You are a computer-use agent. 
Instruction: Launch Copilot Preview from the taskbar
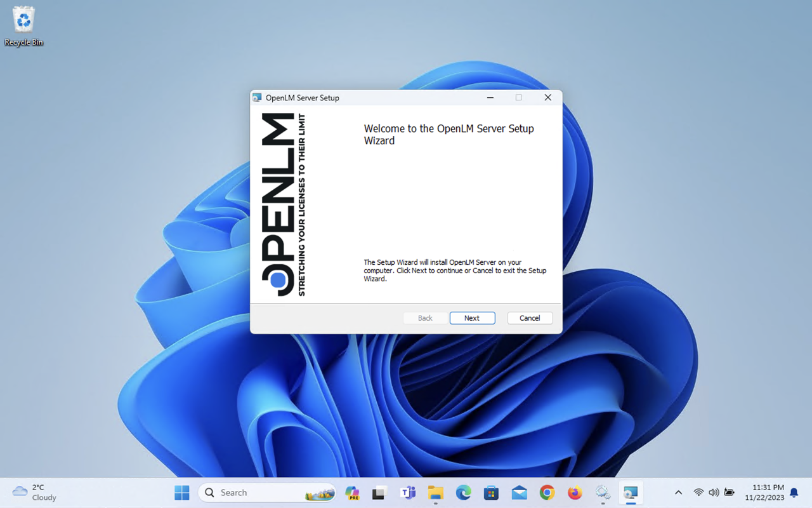tap(352, 493)
